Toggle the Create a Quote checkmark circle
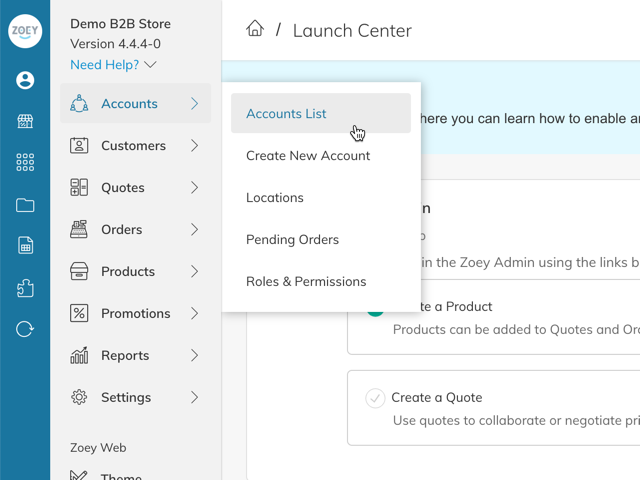Viewport: 640px width, 480px height. (x=375, y=398)
